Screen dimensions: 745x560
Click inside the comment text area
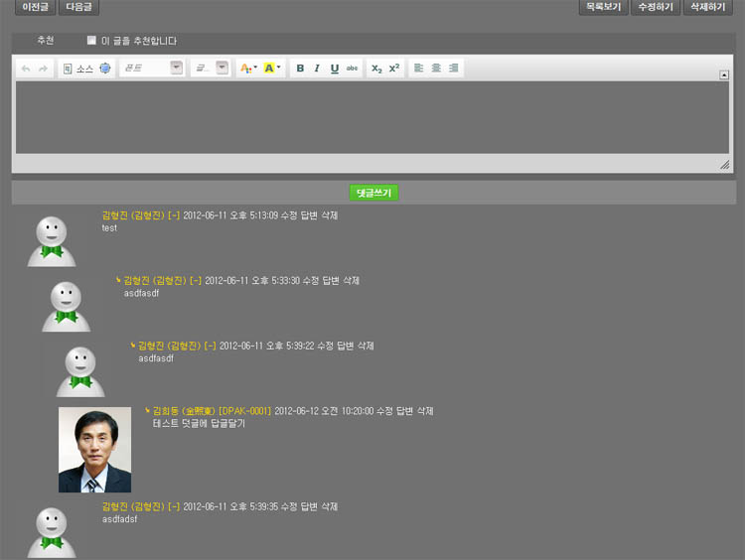click(372, 117)
